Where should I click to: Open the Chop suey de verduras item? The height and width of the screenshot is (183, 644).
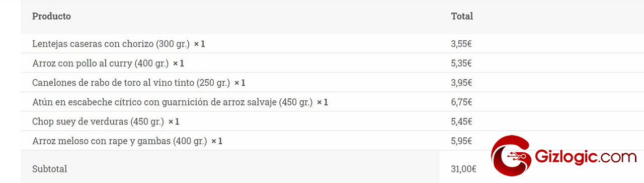pyautogui.click(x=98, y=121)
